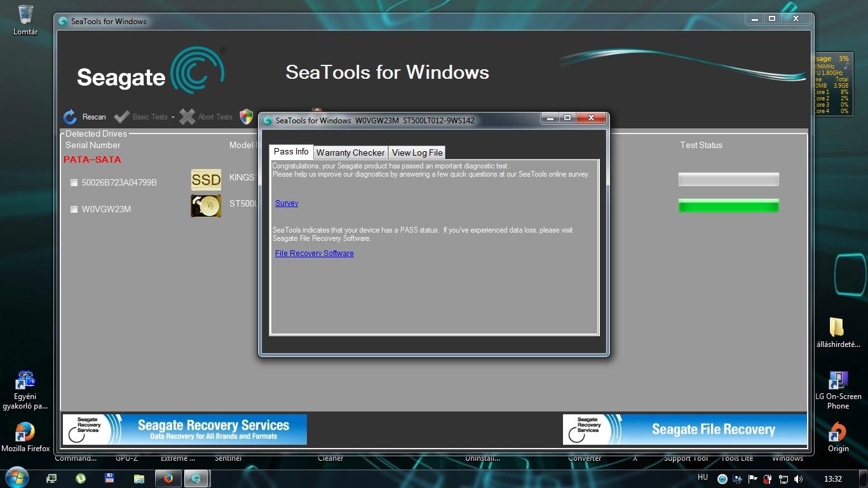The height and width of the screenshot is (488, 868).
Task: Click the Basic Tests checkmark icon
Action: [121, 117]
